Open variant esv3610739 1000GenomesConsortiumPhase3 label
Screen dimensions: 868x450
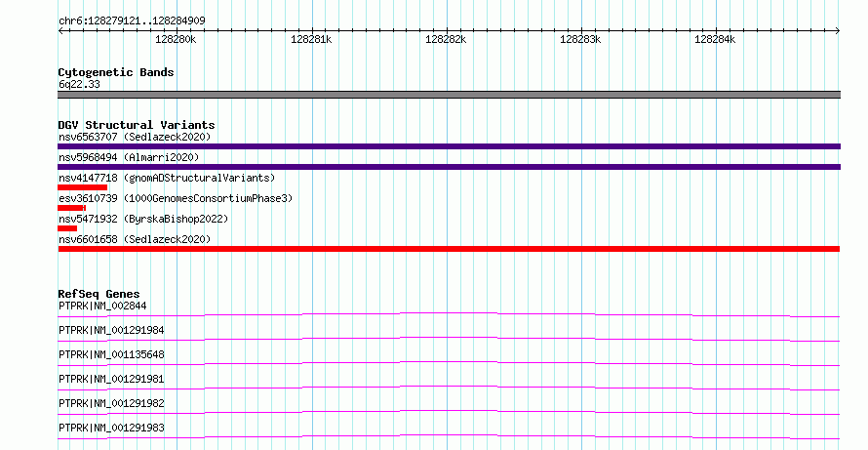pos(176,198)
